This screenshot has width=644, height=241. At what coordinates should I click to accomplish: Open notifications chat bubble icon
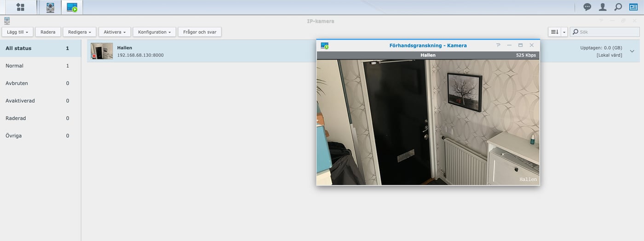point(587,7)
